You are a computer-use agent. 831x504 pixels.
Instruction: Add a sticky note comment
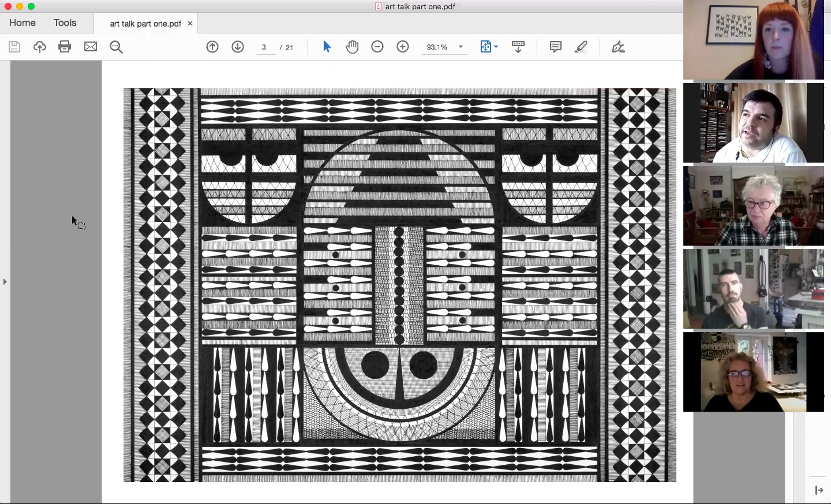click(x=555, y=47)
